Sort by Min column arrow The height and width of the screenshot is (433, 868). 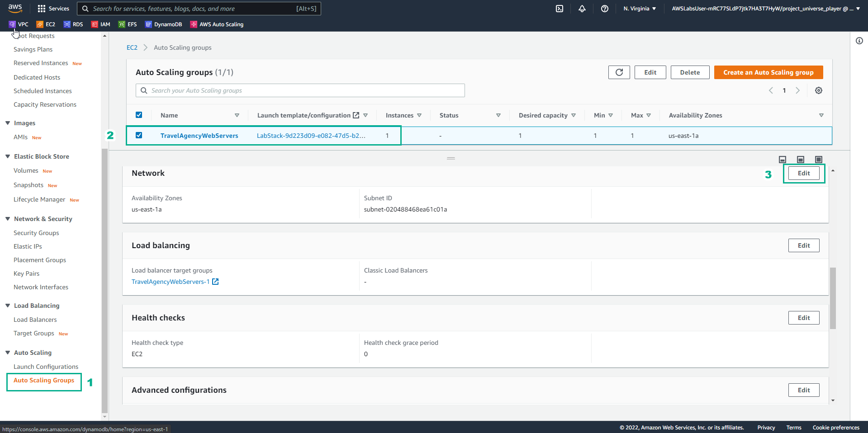611,115
